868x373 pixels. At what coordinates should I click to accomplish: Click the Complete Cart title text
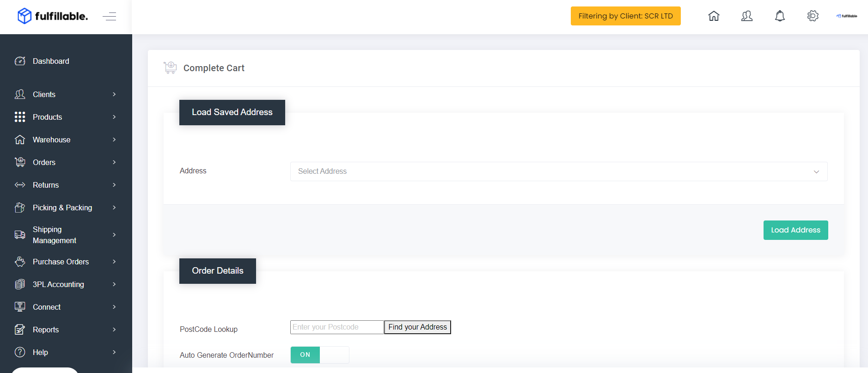(214, 68)
